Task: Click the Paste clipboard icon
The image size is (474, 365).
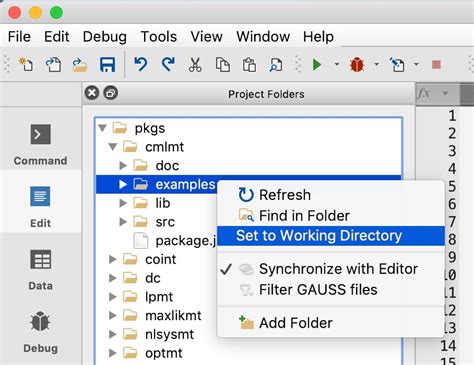Action: click(249, 64)
